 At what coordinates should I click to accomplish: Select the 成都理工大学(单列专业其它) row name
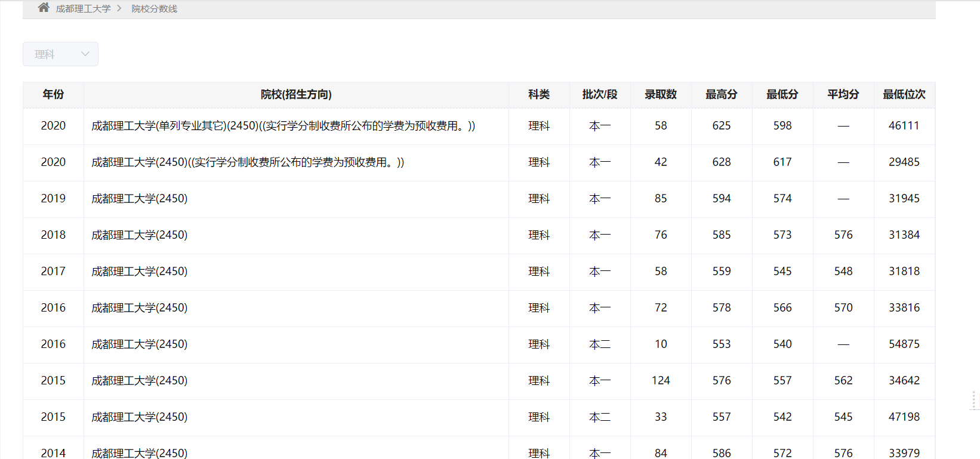click(283, 126)
